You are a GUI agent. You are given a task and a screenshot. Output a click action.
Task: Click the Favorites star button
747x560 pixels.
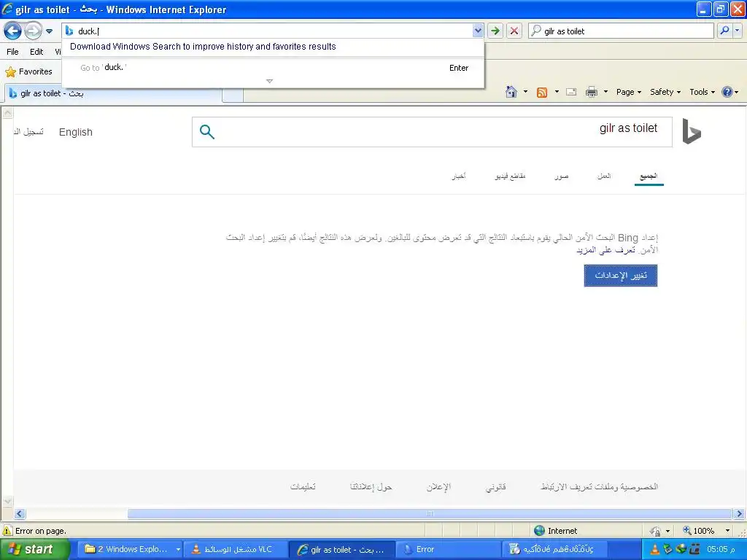[28, 71]
